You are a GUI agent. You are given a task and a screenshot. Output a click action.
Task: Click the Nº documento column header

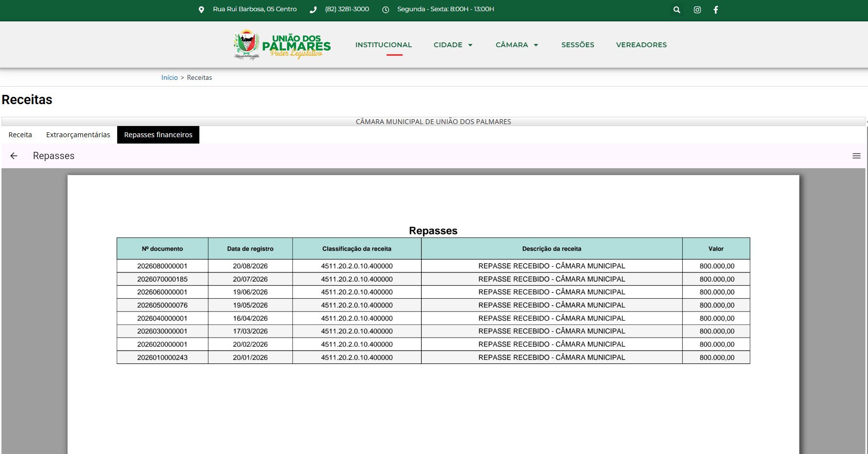(162, 249)
